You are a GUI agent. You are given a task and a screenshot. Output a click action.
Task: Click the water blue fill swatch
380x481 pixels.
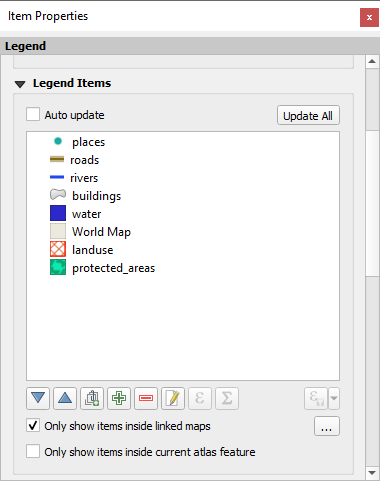pos(58,213)
